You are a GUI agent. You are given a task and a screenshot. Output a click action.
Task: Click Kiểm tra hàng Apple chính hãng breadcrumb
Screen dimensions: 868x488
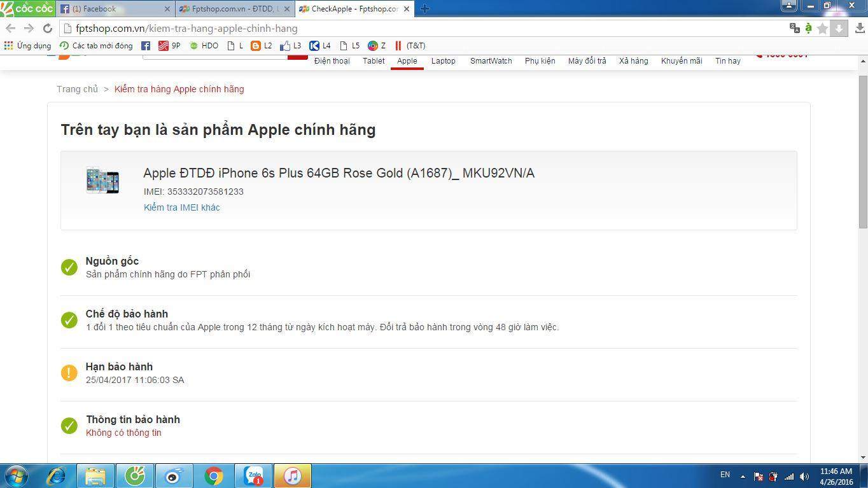[x=179, y=89]
